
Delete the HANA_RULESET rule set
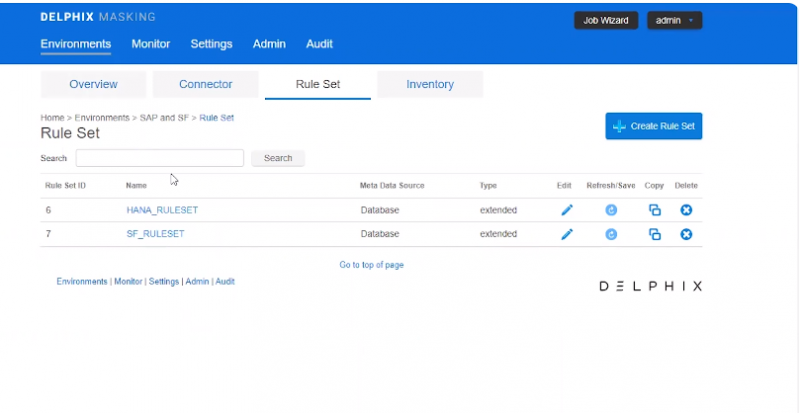pyautogui.click(x=686, y=210)
